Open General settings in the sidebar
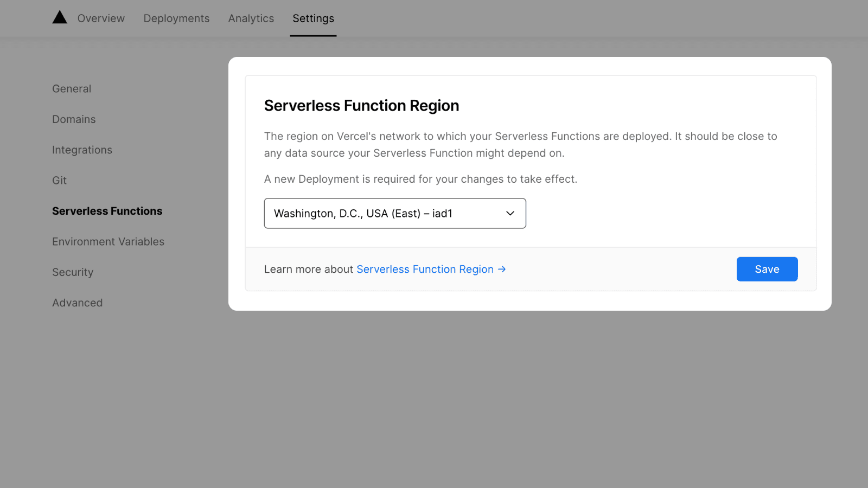This screenshot has height=488, width=868. [x=72, y=89]
